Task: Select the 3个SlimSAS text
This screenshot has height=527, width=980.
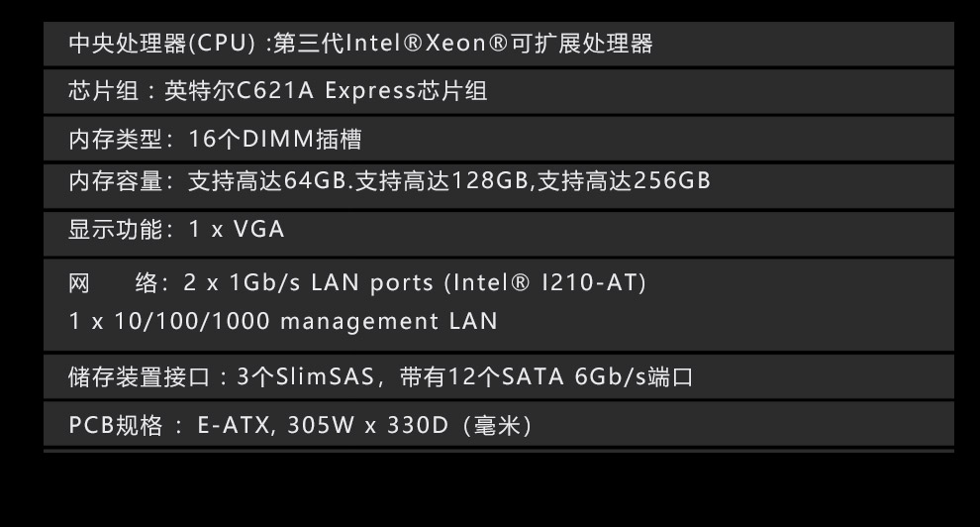Action: point(306,377)
